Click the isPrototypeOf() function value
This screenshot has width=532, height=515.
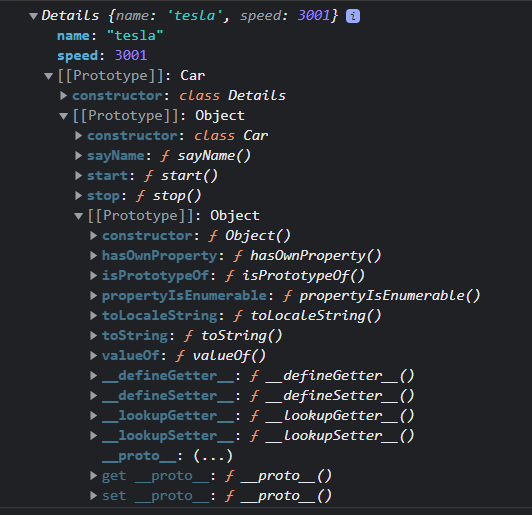295,276
